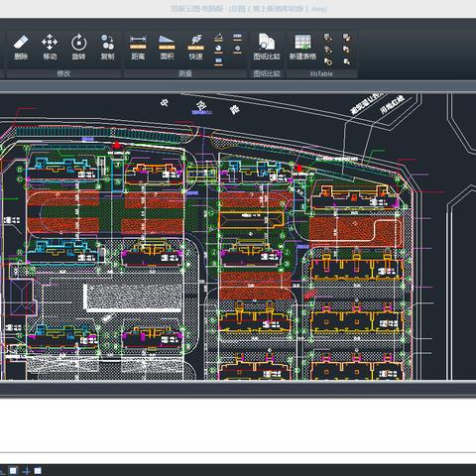Start the 快速 quick measure tool
Screen dimensions: 476x476
click(x=195, y=48)
